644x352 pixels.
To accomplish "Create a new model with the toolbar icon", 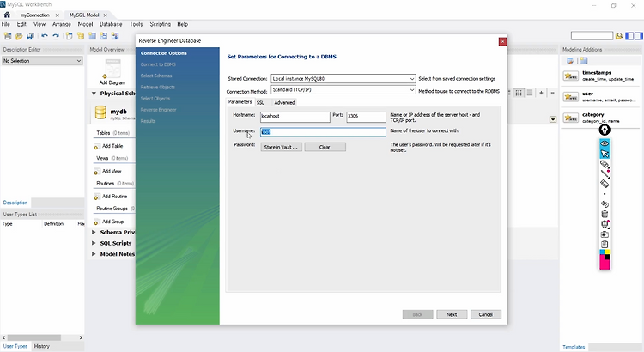I will [8, 36].
